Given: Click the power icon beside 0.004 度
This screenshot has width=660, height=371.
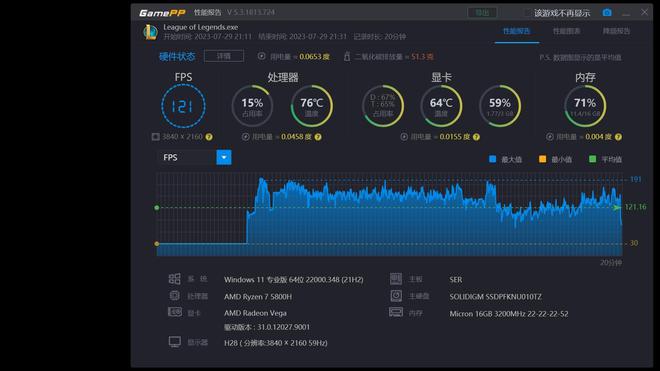Looking at the screenshot, I should [x=550, y=137].
